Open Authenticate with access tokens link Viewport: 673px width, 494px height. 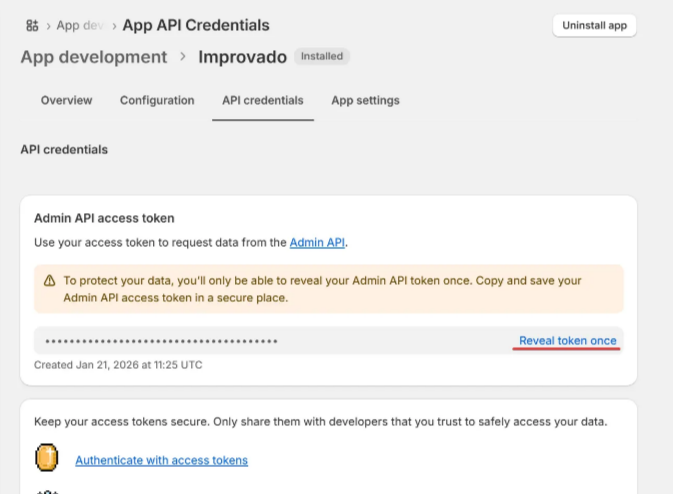[161, 460]
